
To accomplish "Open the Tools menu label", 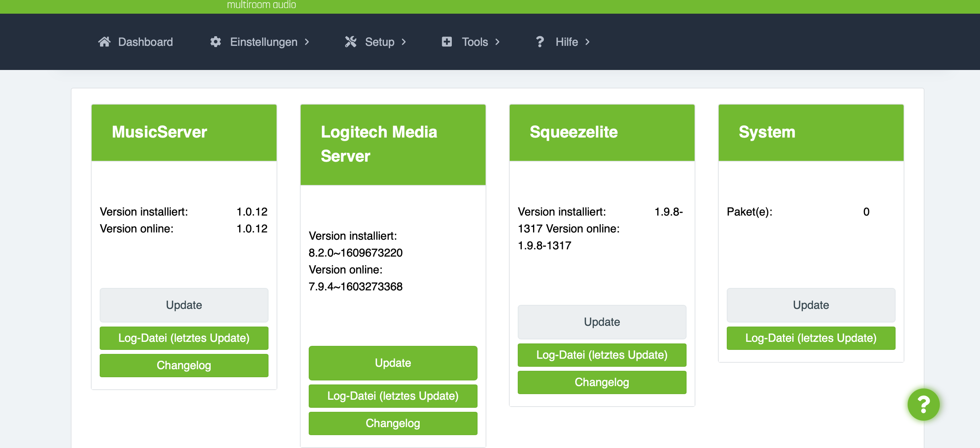I will (x=475, y=42).
